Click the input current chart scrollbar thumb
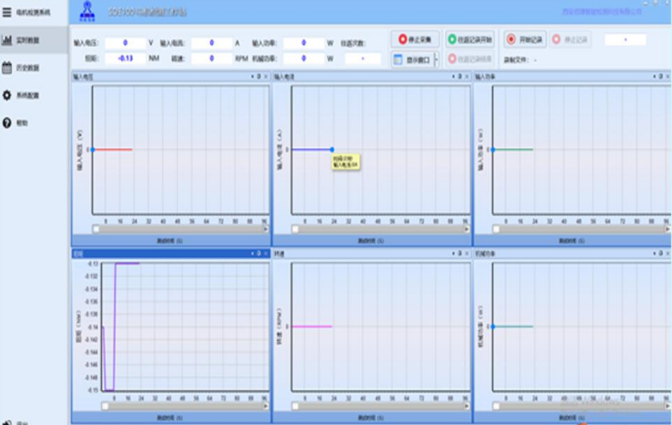 pos(295,229)
